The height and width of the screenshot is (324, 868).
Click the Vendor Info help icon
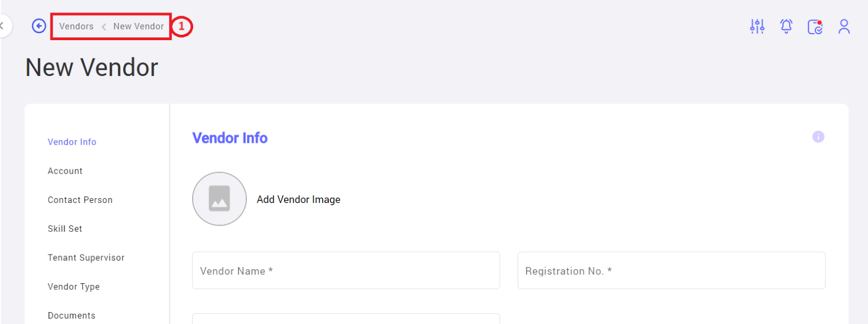click(818, 137)
